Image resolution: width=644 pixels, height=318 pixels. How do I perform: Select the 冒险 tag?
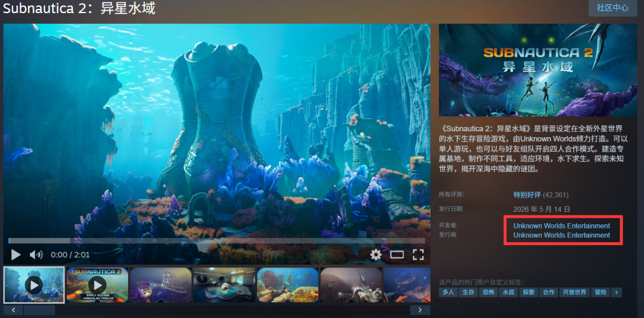[600, 292]
